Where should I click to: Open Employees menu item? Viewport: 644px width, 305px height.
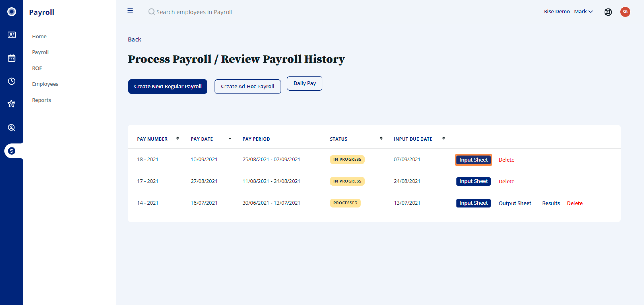(x=45, y=84)
